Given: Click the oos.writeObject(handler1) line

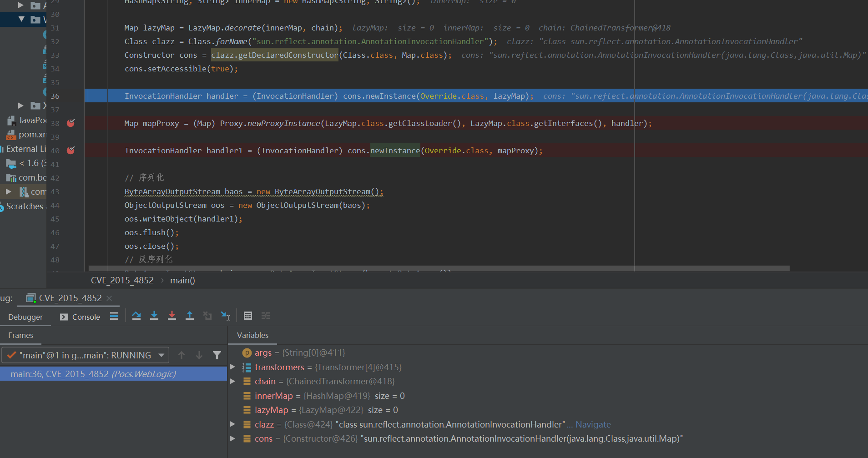Looking at the screenshot, I should tap(183, 219).
